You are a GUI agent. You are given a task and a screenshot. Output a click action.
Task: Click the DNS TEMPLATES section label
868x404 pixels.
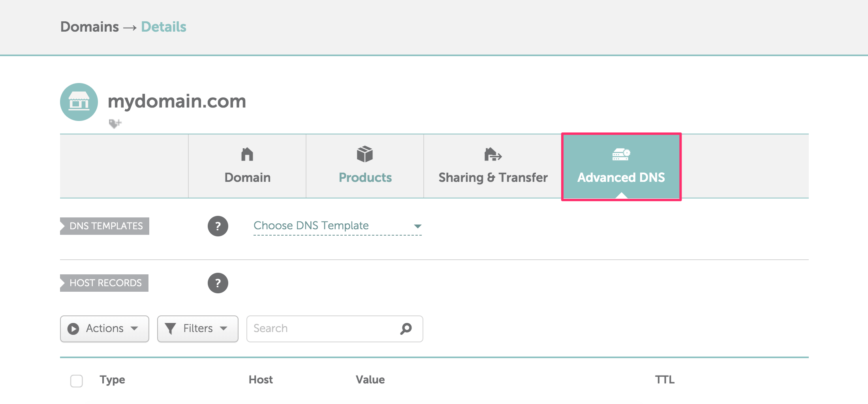coord(105,226)
